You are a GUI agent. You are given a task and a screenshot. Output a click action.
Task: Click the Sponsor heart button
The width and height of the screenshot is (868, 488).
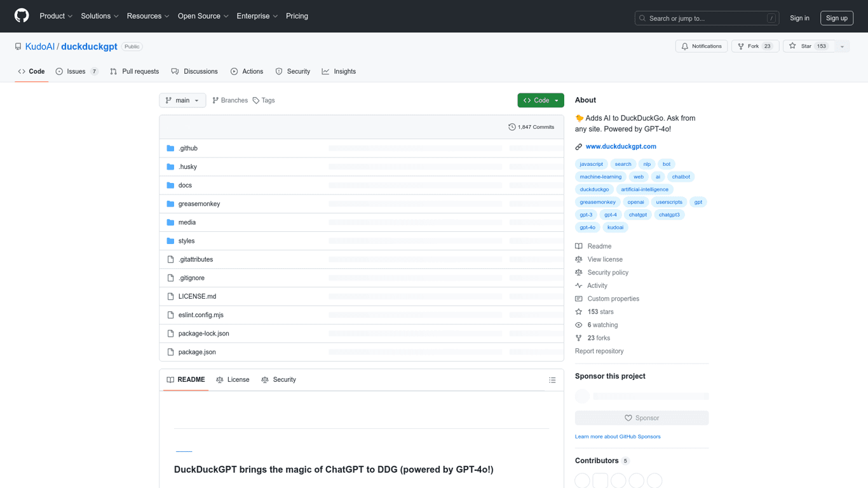click(x=641, y=418)
